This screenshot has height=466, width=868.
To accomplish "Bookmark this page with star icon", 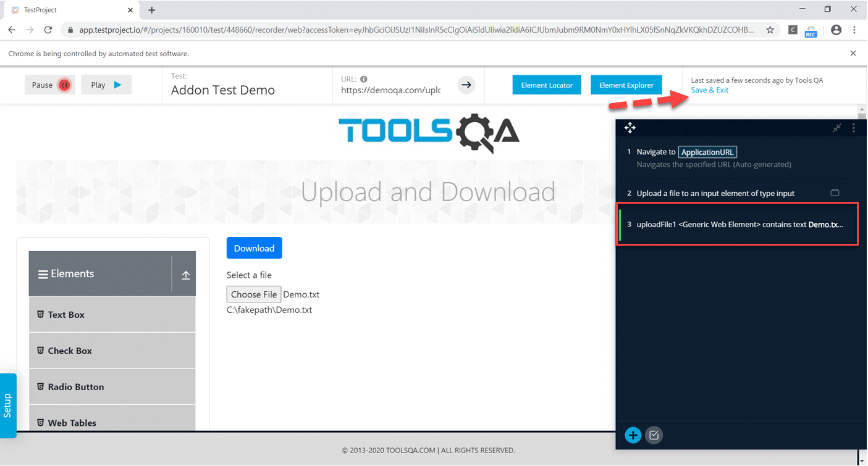I will point(770,30).
